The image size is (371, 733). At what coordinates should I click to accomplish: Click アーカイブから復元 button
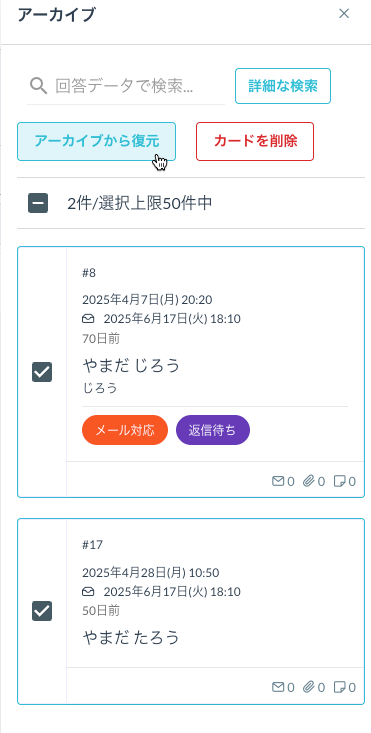click(x=97, y=141)
